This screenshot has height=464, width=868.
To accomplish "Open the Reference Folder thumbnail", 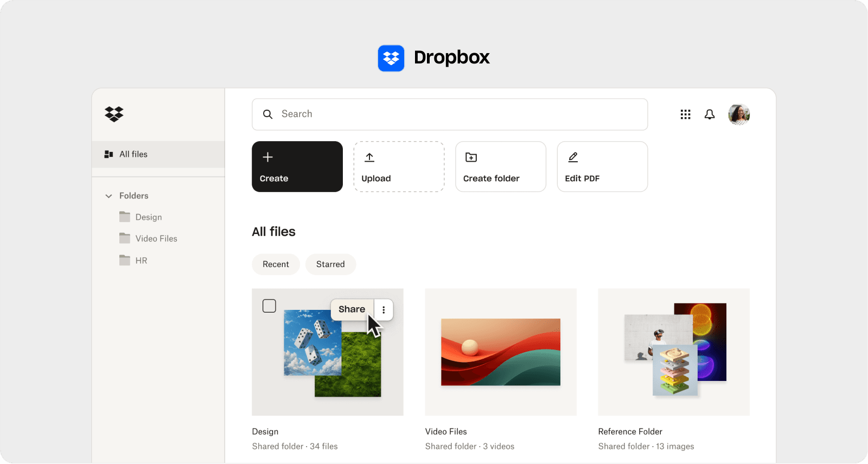I will (x=674, y=352).
